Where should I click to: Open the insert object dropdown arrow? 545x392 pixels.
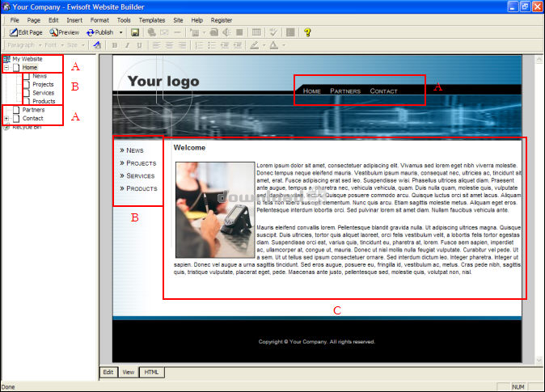coord(204,32)
